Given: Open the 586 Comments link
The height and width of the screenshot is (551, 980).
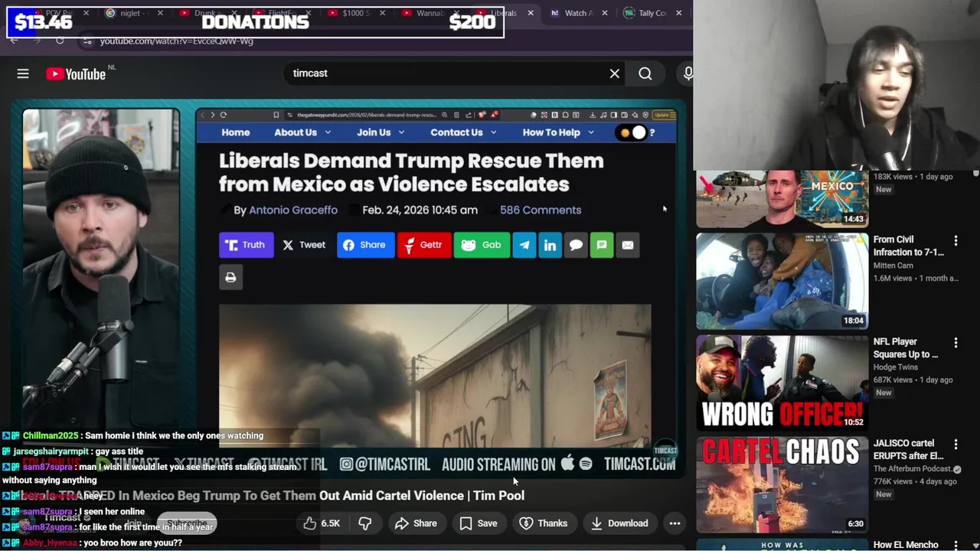Looking at the screenshot, I should [541, 210].
